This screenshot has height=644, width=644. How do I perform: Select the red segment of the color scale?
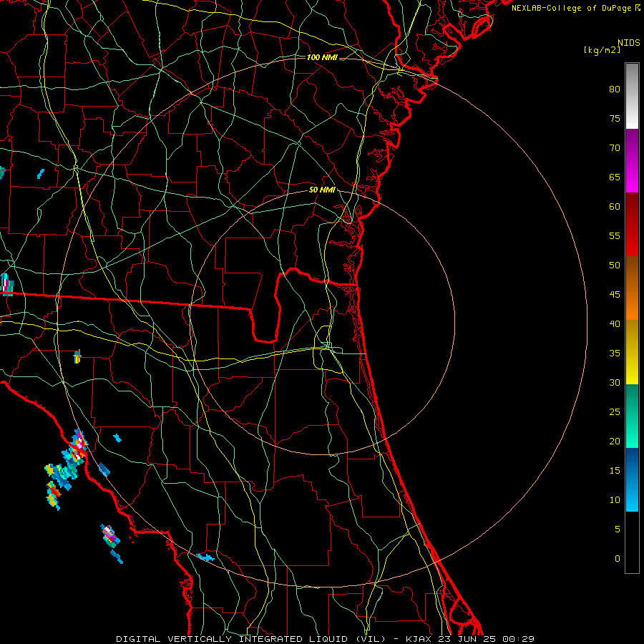point(632,224)
